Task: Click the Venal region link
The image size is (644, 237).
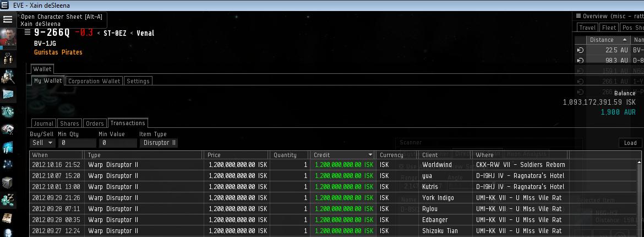Action: click(145, 33)
